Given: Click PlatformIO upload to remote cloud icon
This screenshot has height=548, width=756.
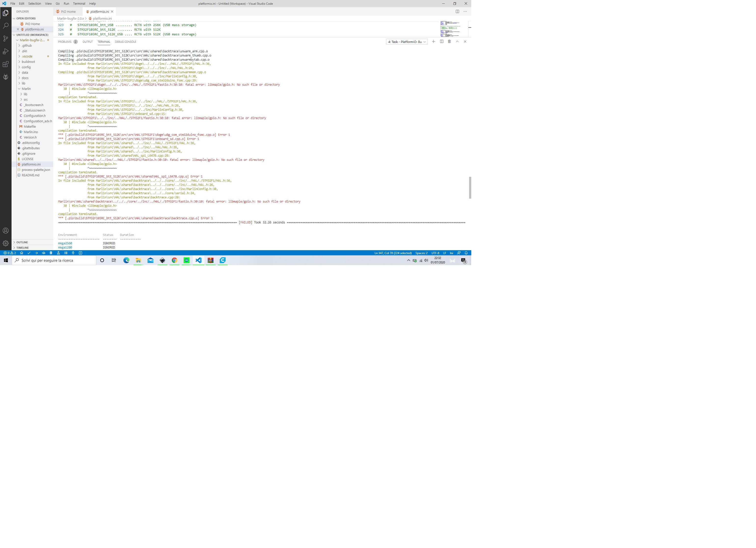Looking at the screenshot, I should [x=44, y=253].
